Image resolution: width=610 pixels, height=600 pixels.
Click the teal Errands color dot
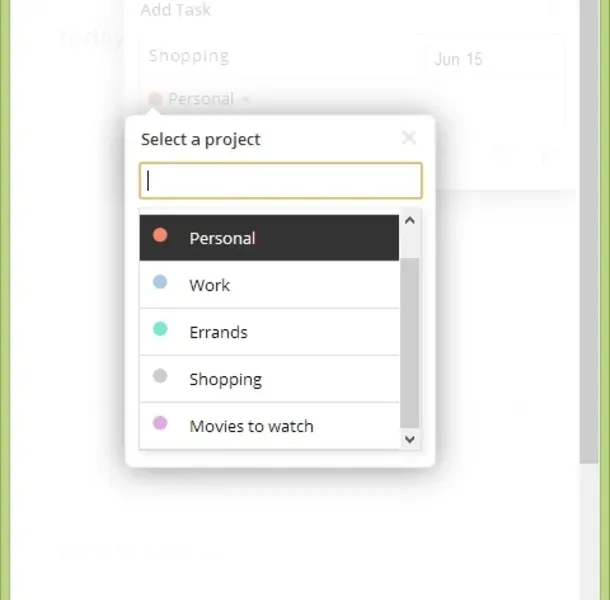(160, 329)
